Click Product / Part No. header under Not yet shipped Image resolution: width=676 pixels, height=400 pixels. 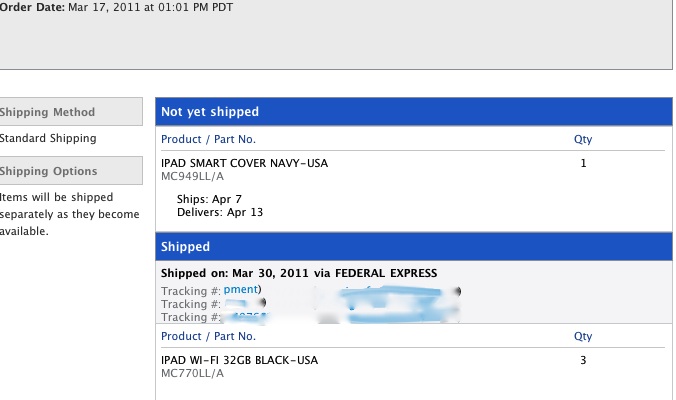[x=208, y=140]
